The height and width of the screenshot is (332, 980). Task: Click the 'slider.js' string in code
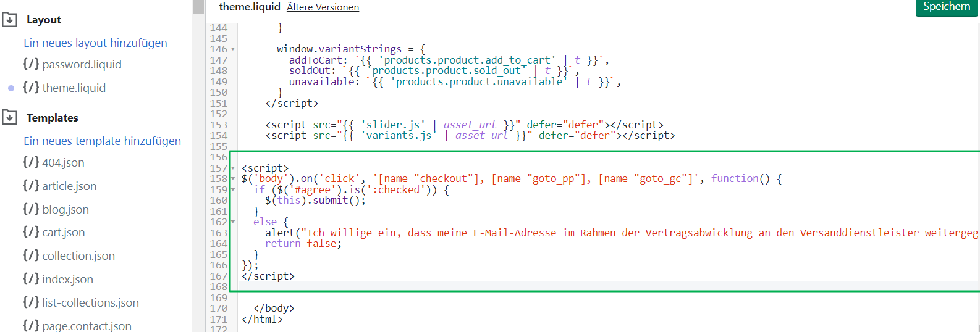pyautogui.click(x=393, y=125)
